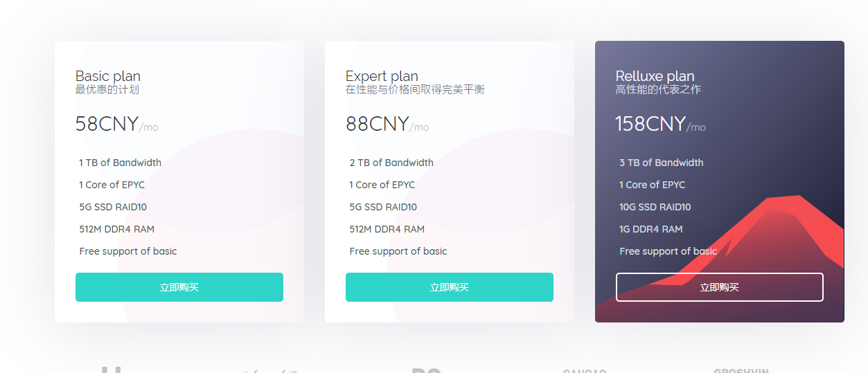Click the 58CNY price text

tap(107, 124)
